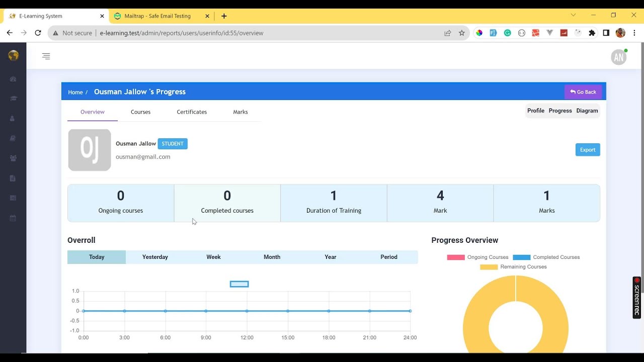644x362 pixels.
Task: Open the Laravel extension icon
Action: coord(536,33)
